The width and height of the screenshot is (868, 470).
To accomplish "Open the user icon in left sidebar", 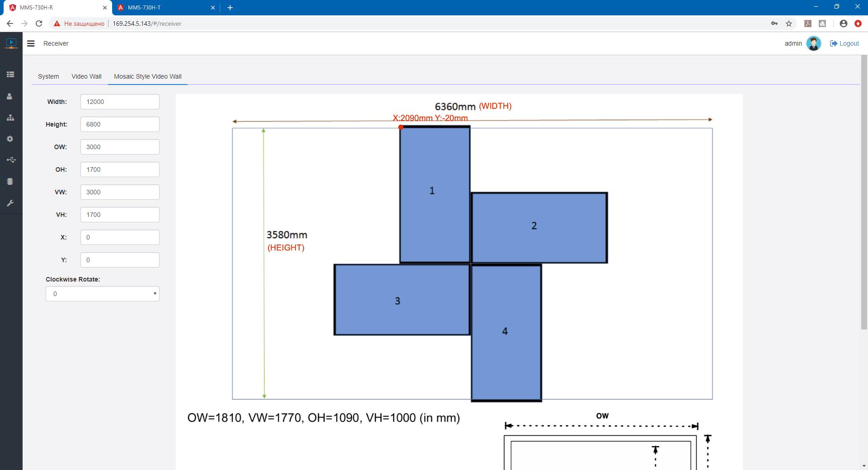I will (x=10, y=96).
